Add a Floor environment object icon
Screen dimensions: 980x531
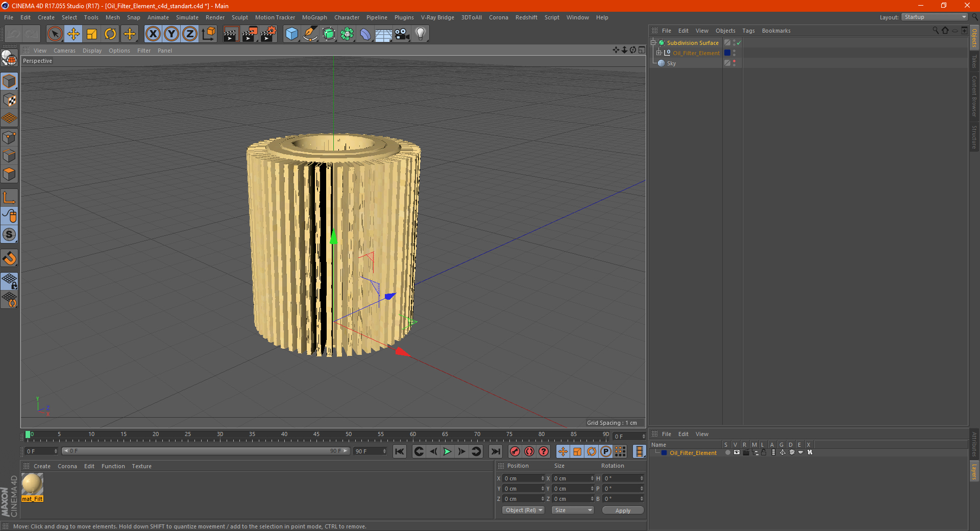click(x=383, y=34)
